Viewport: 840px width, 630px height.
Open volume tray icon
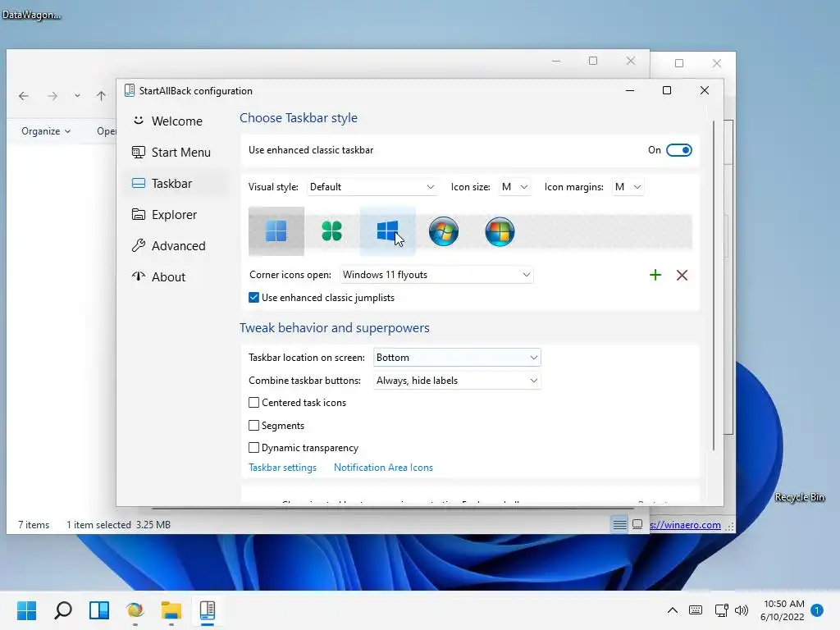(742, 610)
